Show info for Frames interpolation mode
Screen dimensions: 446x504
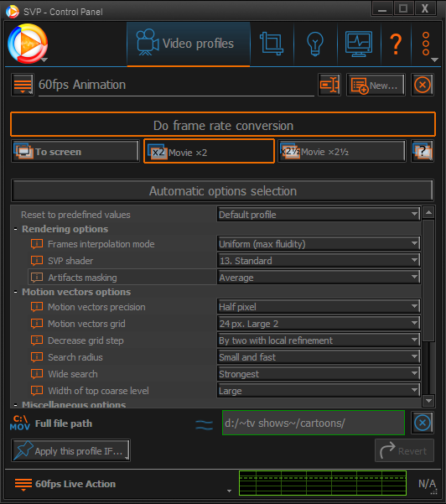tap(37, 244)
